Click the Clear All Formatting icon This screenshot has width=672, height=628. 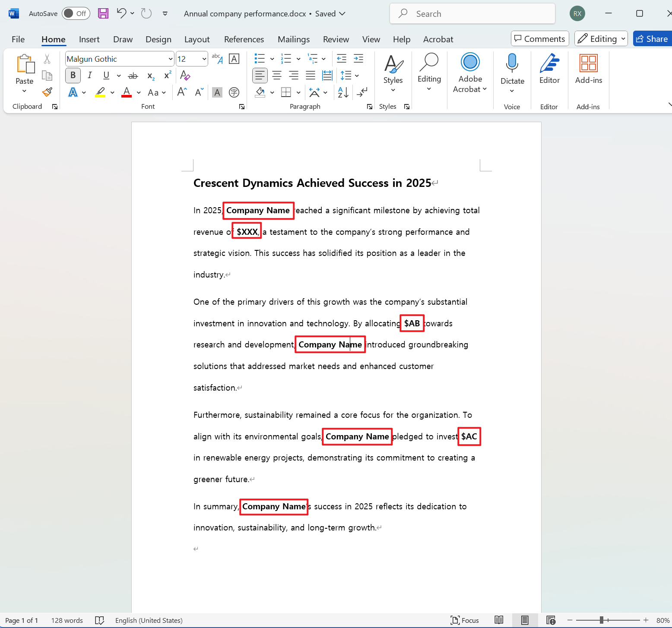click(x=185, y=76)
